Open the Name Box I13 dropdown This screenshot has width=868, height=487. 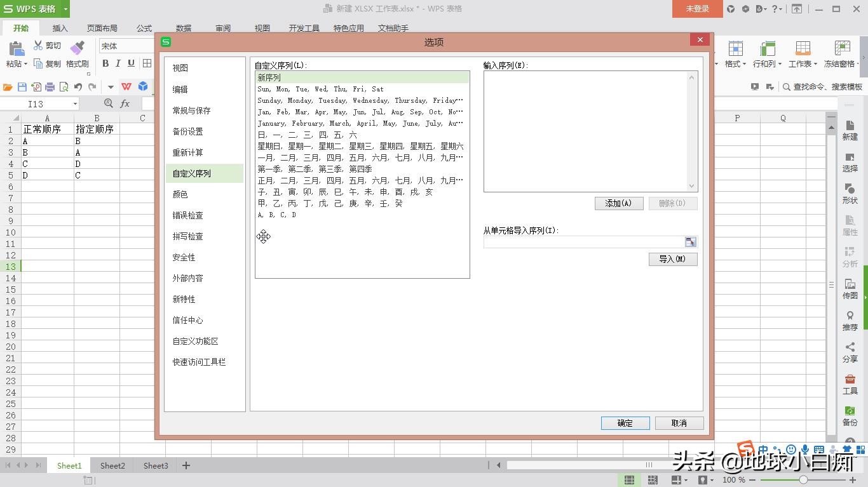click(x=74, y=103)
